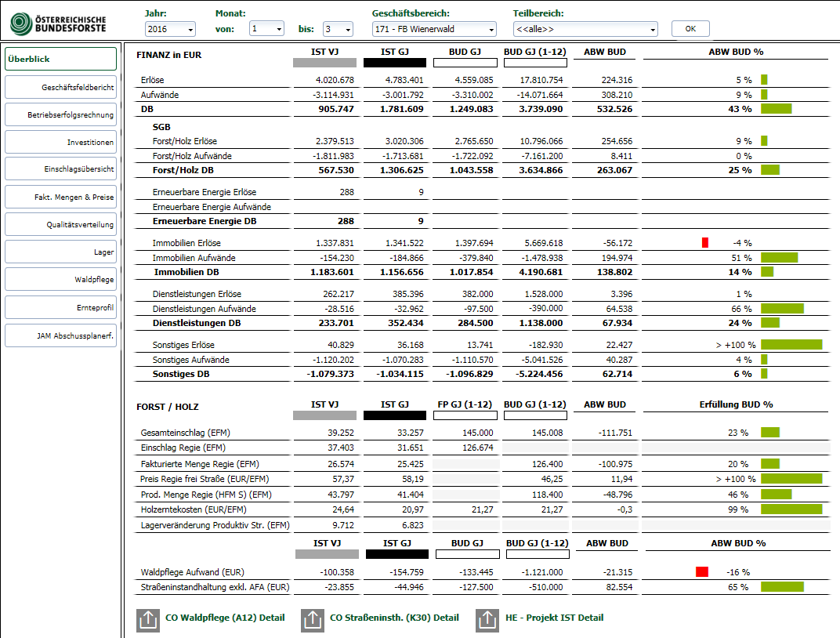Open the Geschäftsfeldbericht tab
Image resolution: width=840 pixels, height=638 pixels.
pos(60,87)
